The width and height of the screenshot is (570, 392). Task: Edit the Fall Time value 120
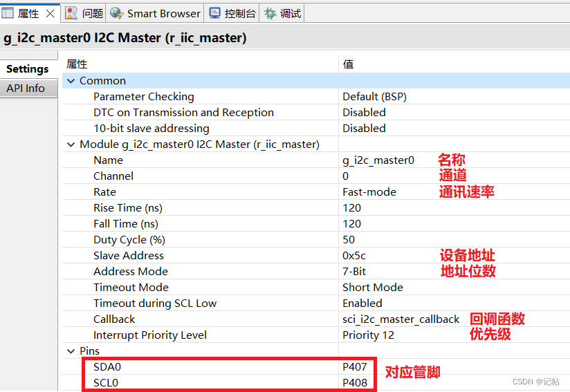(351, 224)
